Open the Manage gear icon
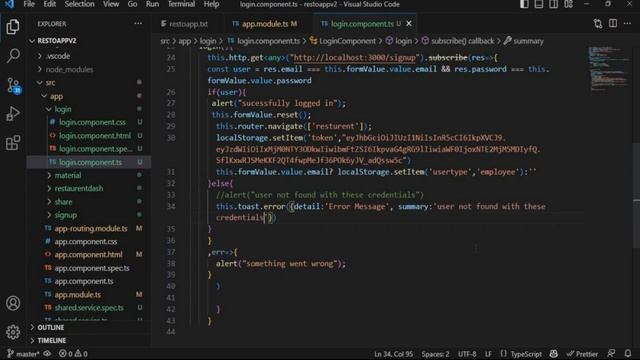640x360 pixels. [x=13, y=332]
